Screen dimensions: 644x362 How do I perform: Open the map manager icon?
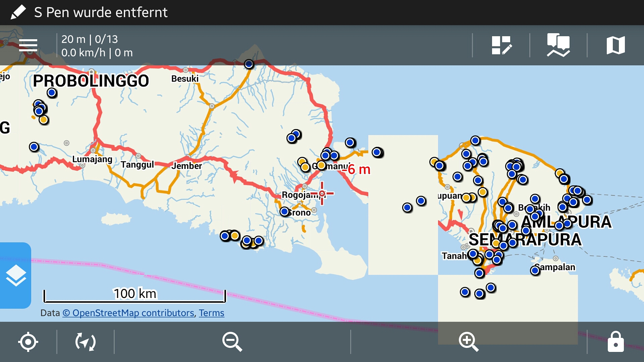coord(615,45)
